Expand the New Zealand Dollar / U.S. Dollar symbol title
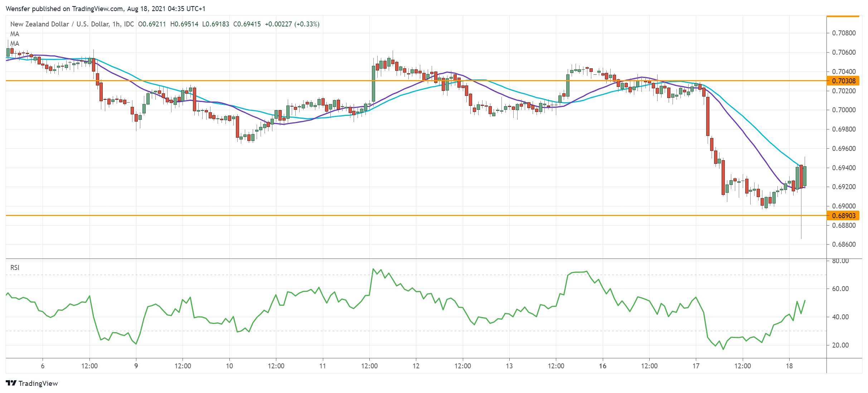 [57, 25]
